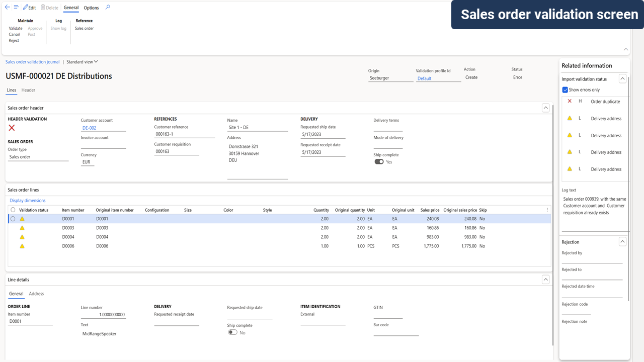The image size is (644, 362).
Task: Toggle line details Ship complete switch showing No
Action: [232, 332]
